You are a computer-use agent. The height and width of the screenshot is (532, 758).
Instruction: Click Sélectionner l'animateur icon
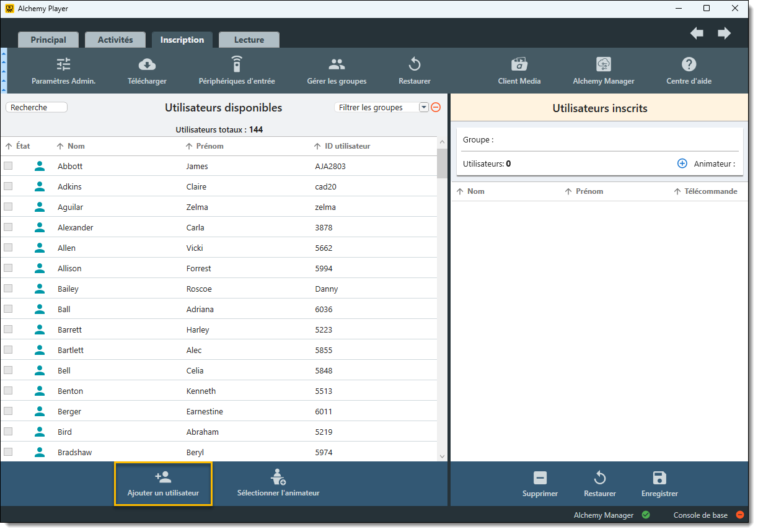[x=278, y=477]
